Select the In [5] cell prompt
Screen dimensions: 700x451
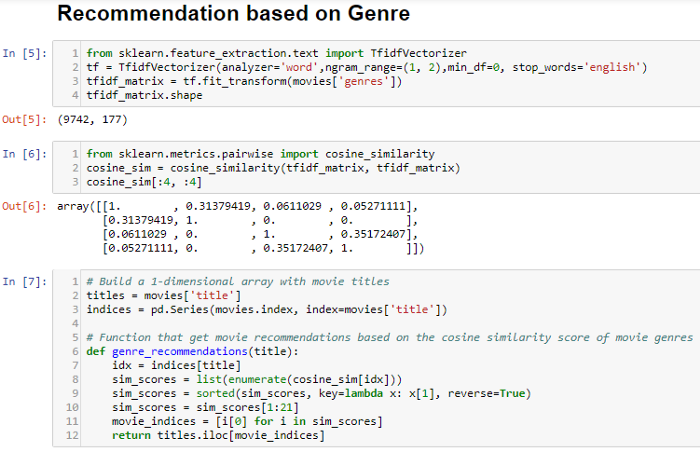(25, 53)
